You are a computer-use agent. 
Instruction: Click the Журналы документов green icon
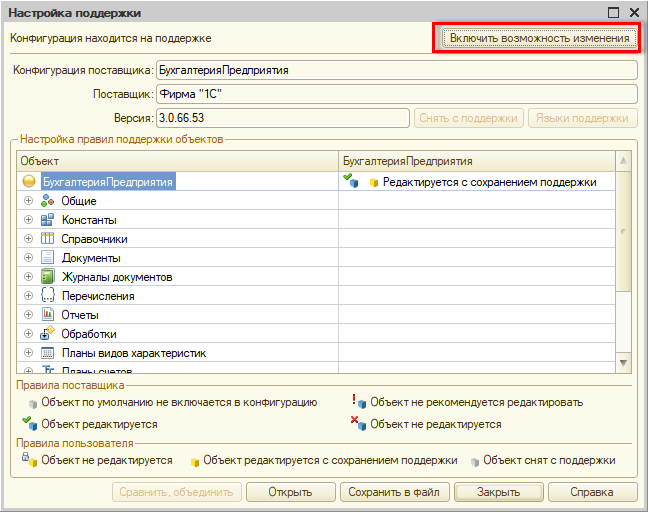coord(47,277)
